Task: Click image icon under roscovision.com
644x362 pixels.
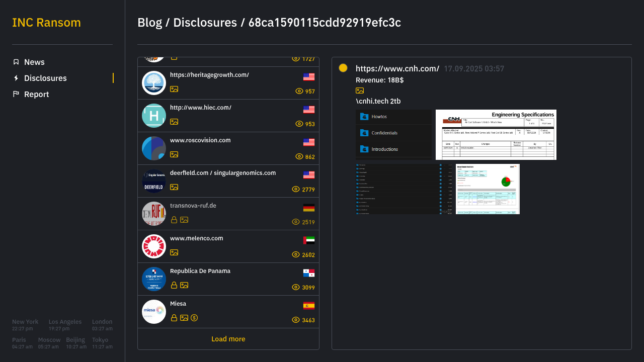Action: [x=174, y=154]
